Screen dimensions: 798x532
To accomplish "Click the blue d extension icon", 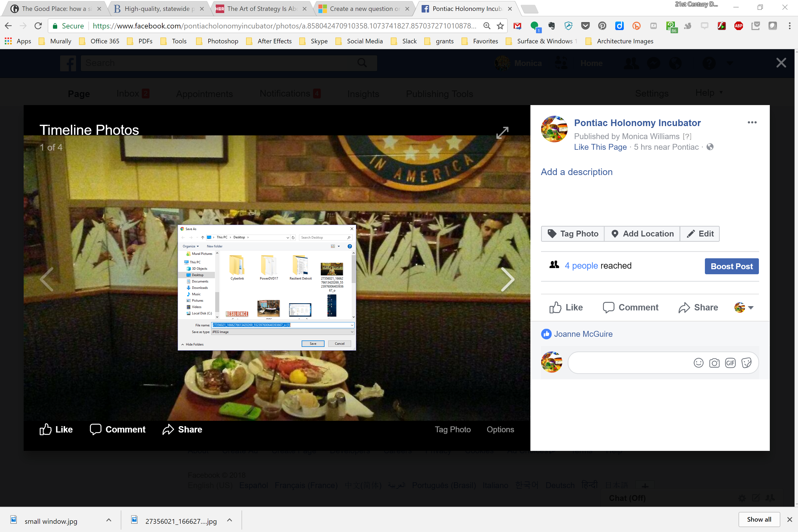I will pyautogui.click(x=619, y=26).
